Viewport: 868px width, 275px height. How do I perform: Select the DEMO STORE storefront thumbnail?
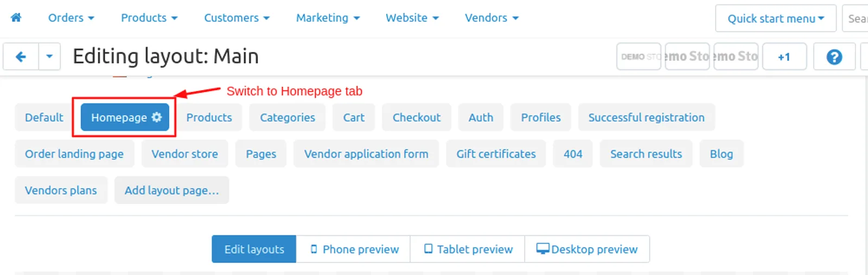pos(639,56)
